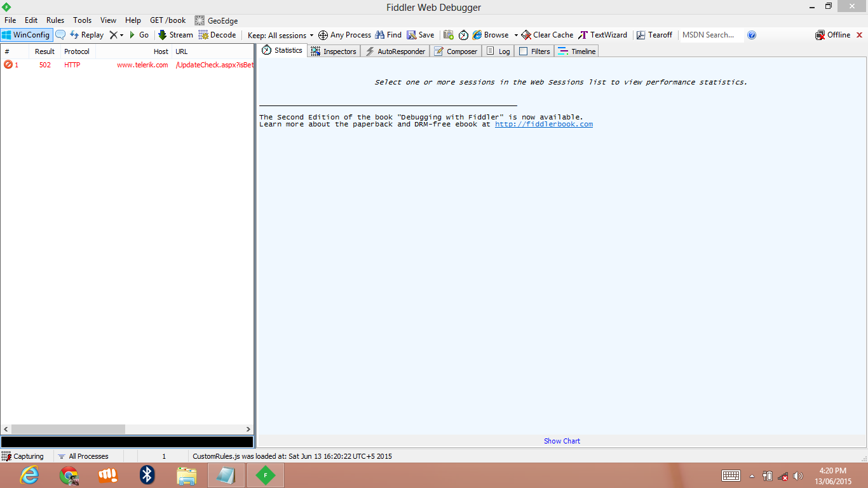Close the toolbar with the red X

tap(860, 35)
